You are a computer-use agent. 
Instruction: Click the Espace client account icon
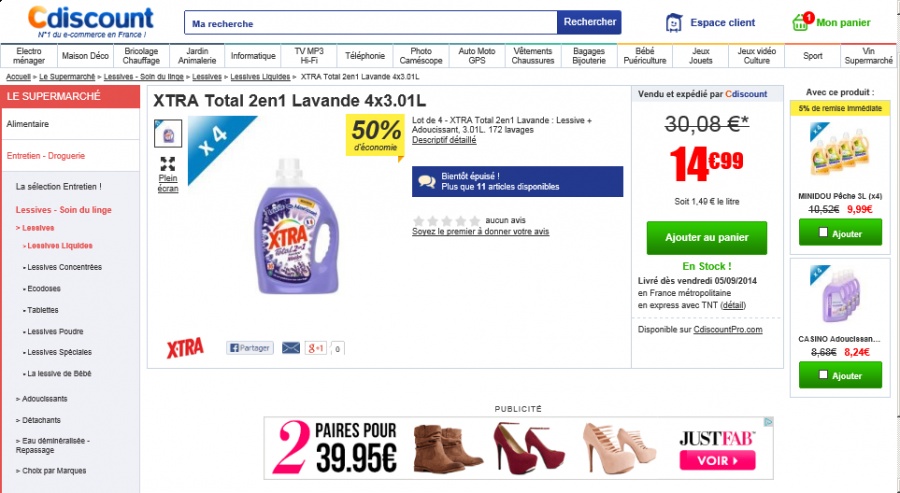click(x=674, y=22)
